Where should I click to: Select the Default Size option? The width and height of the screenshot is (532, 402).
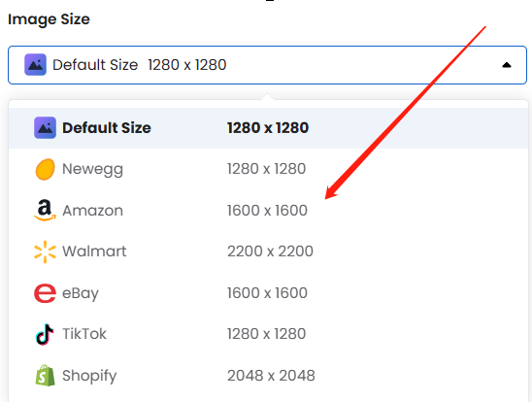(268, 128)
